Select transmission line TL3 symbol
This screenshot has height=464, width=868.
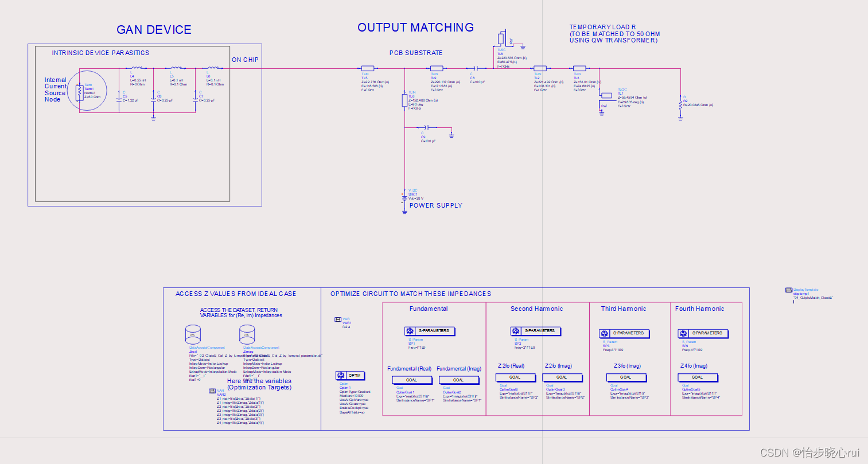(579, 68)
